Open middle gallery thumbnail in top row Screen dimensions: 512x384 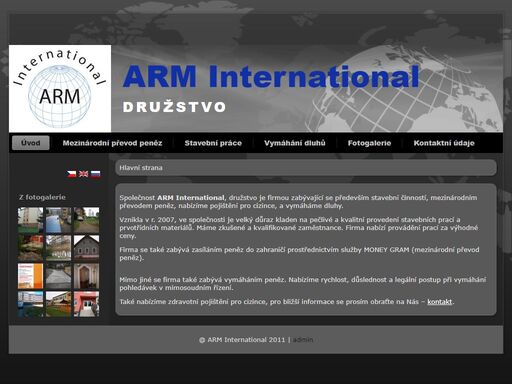[58, 220]
